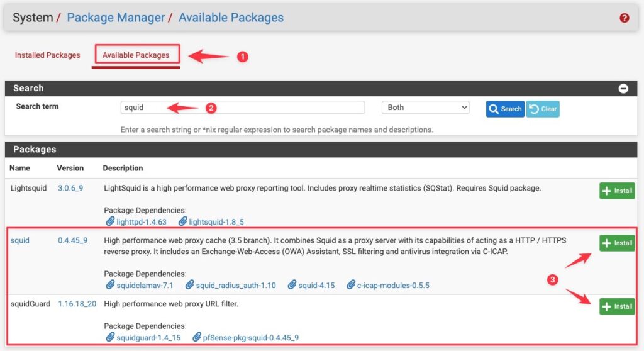Open the squid package name link
The width and height of the screenshot is (644, 351).
click(x=19, y=240)
